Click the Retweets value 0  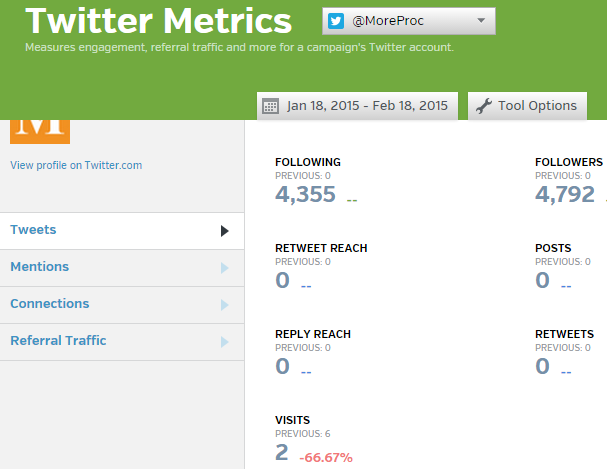(x=542, y=366)
